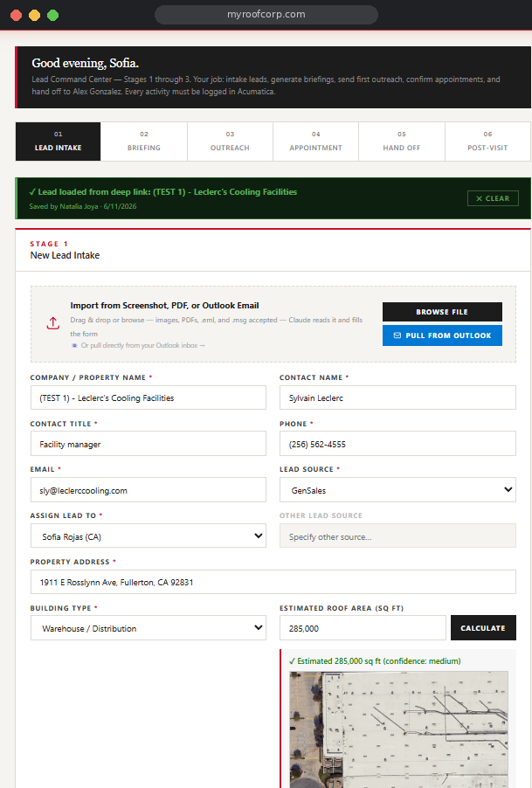Click the Other Lead Source field
The width and height of the screenshot is (532, 788).
pyautogui.click(x=397, y=536)
